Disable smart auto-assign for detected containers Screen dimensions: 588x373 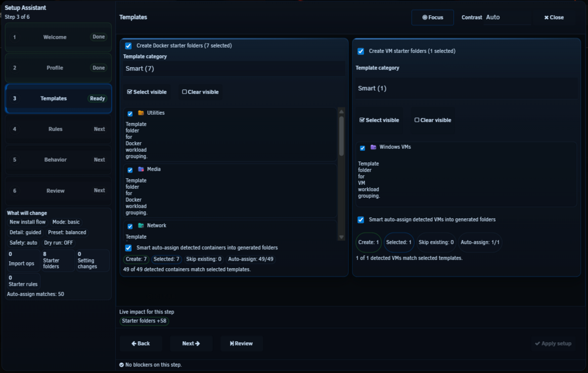[x=128, y=248]
